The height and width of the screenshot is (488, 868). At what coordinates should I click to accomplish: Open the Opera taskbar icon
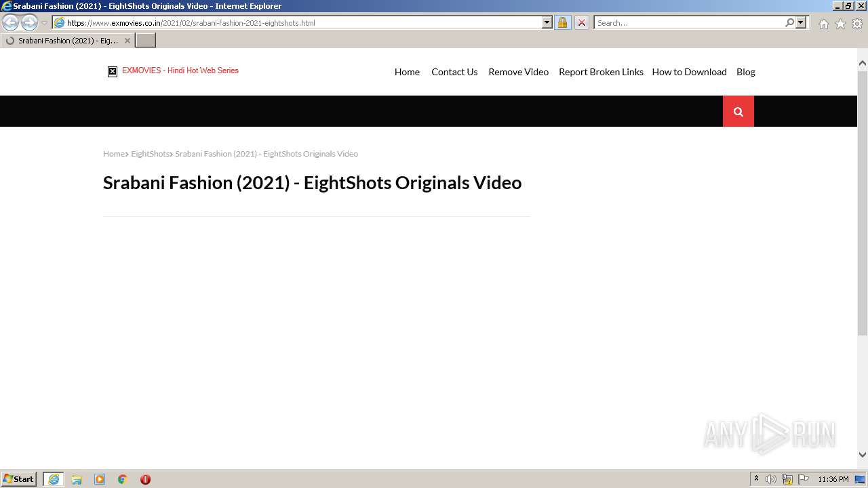pyautogui.click(x=145, y=479)
